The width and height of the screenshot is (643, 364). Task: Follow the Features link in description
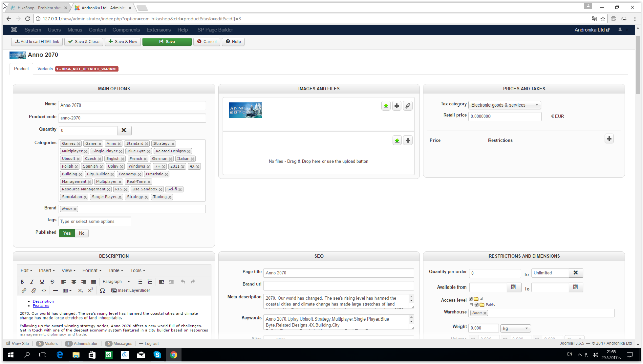tap(41, 306)
